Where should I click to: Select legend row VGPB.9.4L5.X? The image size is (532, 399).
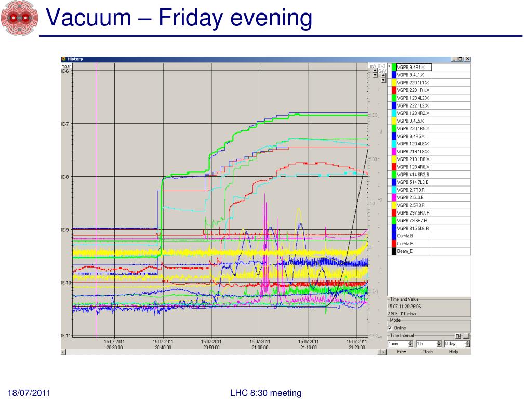pos(429,121)
